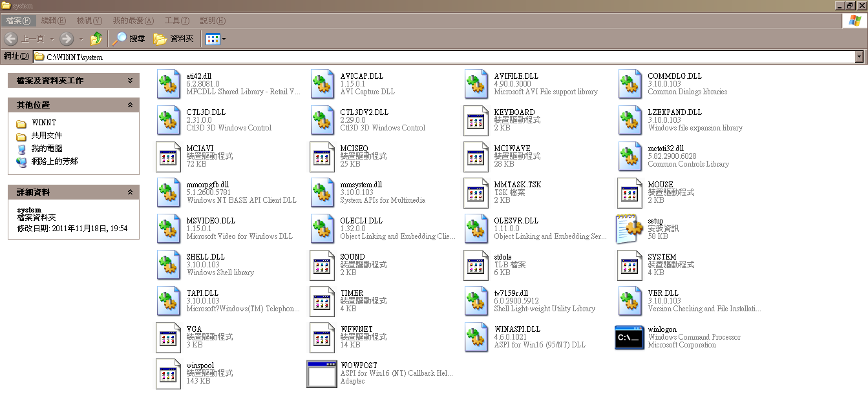This screenshot has width=868, height=412.
Task: Select the MCIWAVE driver icon
Action: tap(476, 156)
